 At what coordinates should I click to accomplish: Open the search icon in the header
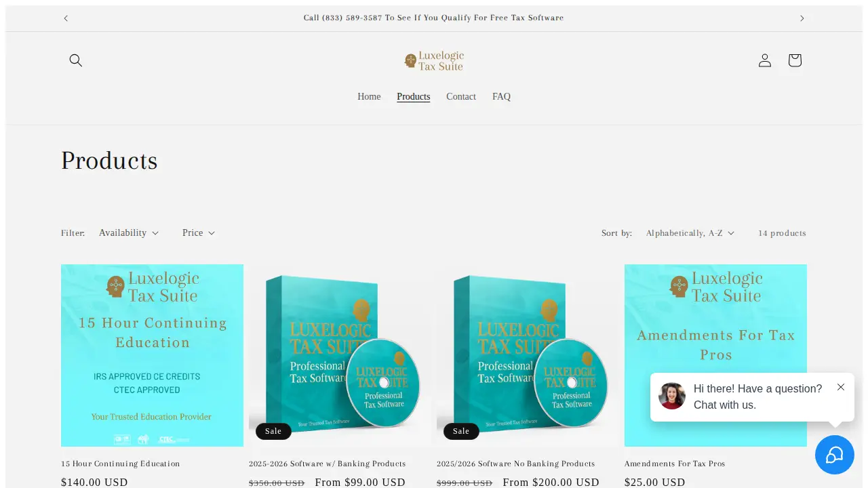76,60
